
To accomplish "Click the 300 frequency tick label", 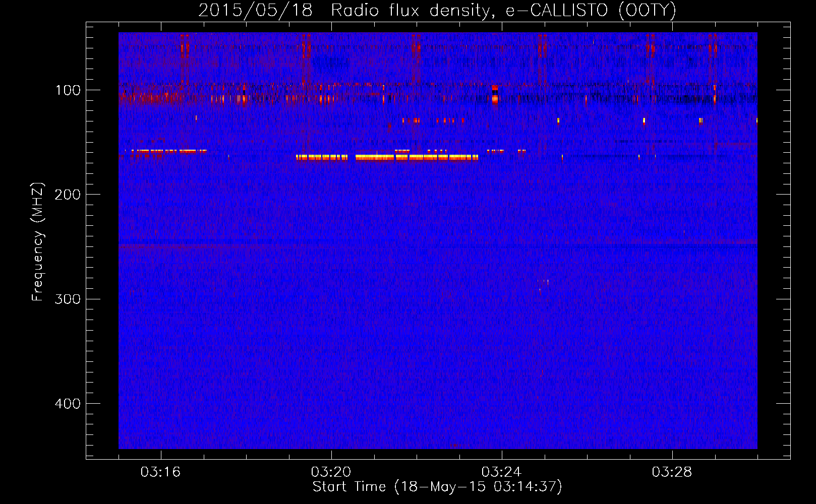I will [x=68, y=299].
